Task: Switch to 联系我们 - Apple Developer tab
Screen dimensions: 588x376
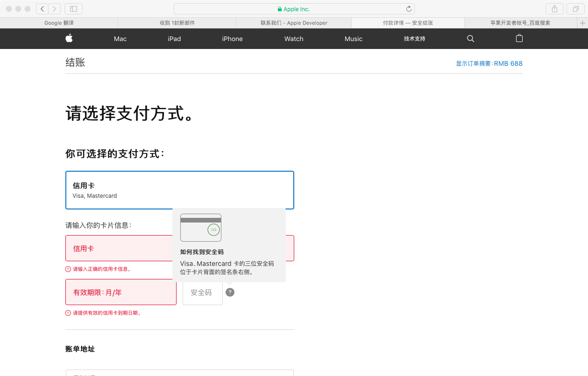Action: 294,23
